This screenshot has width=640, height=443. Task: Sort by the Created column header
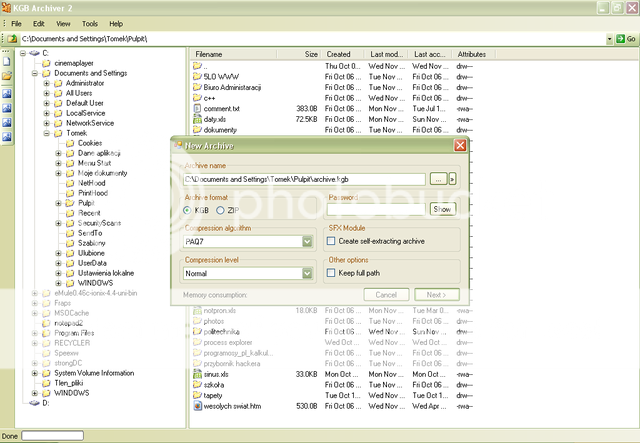pyautogui.click(x=343, y=54)
